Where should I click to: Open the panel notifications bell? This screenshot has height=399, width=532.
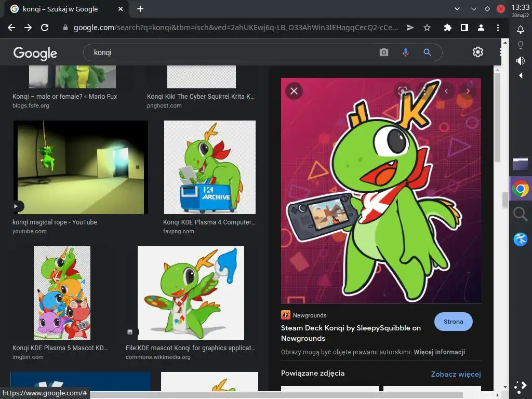pyautogui.click(x=521, y=30)
